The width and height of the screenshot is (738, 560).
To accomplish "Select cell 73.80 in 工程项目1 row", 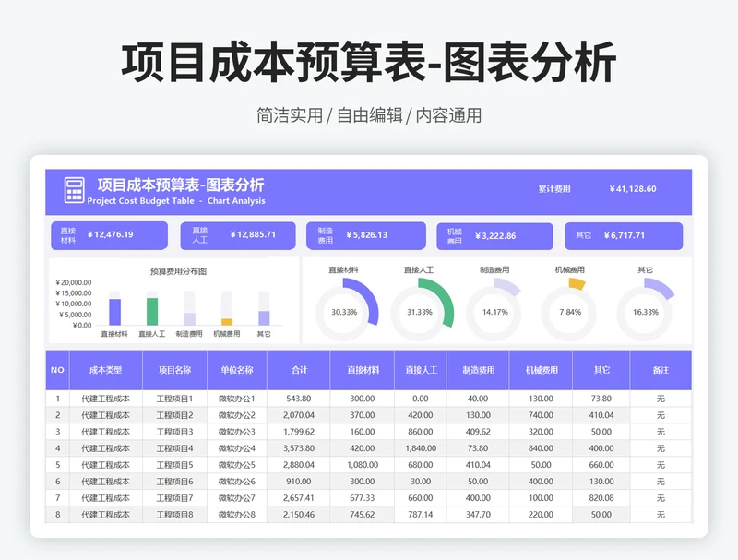I will pyautogui.click(x=601, y=399).
